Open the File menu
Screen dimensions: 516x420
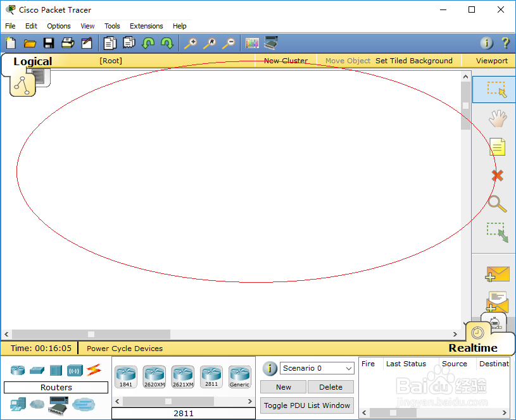10,26
